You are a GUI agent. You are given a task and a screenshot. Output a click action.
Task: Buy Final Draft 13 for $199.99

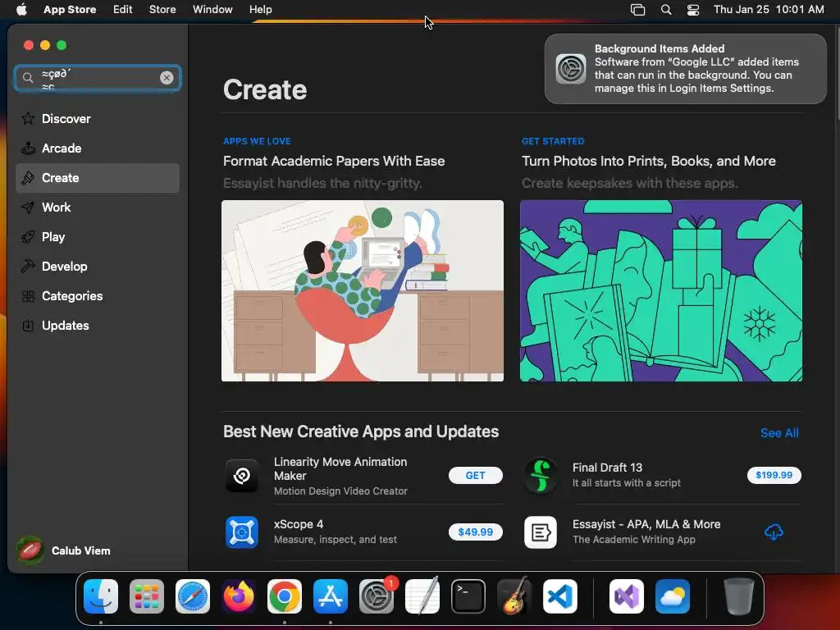point(774,475)
